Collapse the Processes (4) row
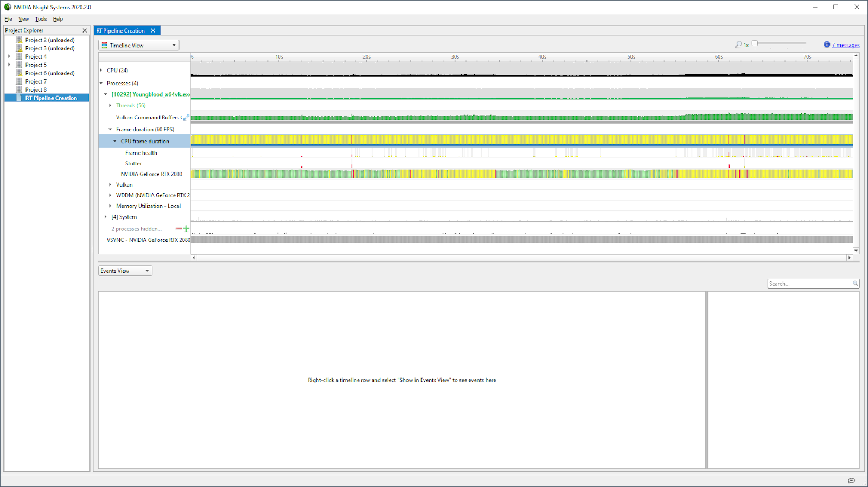The height and width of the screenshot is (487, 868). pyautogui.click(x=101, y=84)
